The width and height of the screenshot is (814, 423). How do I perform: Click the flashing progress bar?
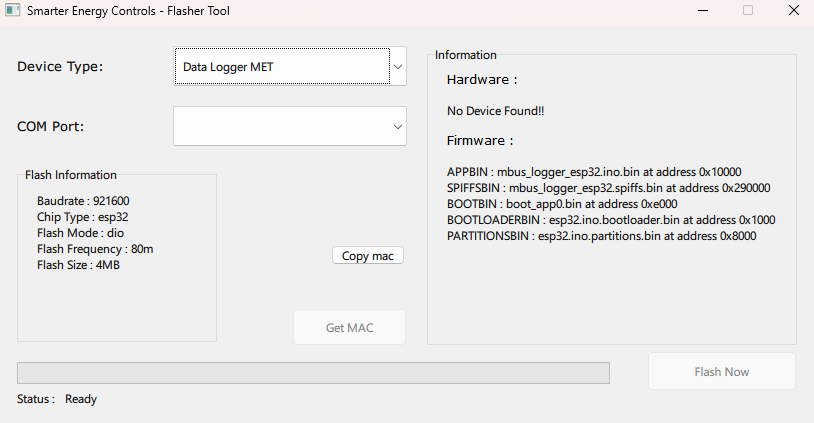314,373
